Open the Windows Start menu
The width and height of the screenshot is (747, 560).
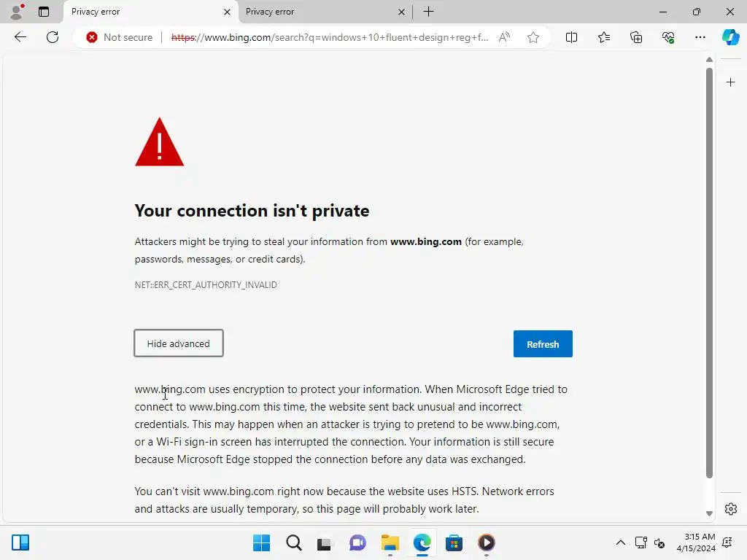261,542
